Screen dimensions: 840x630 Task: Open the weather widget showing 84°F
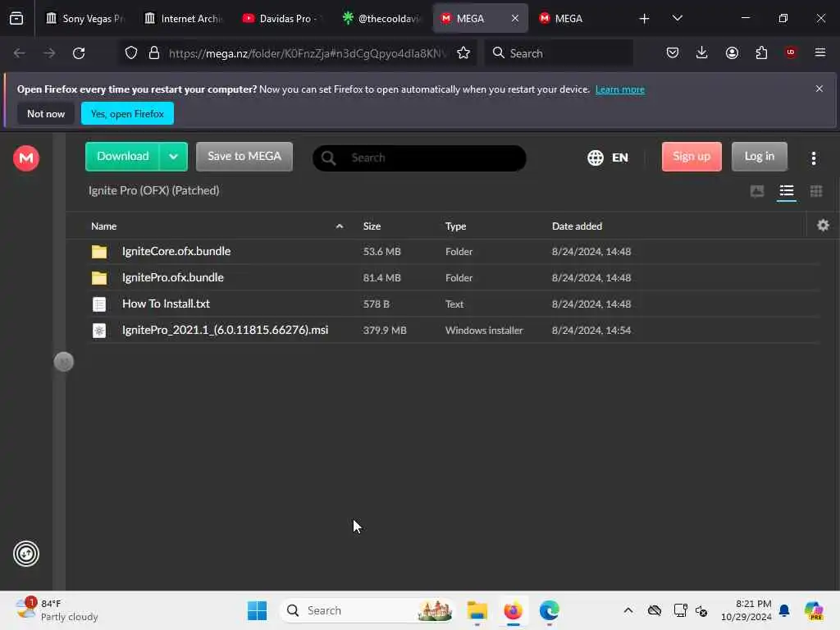pos(57,610)
